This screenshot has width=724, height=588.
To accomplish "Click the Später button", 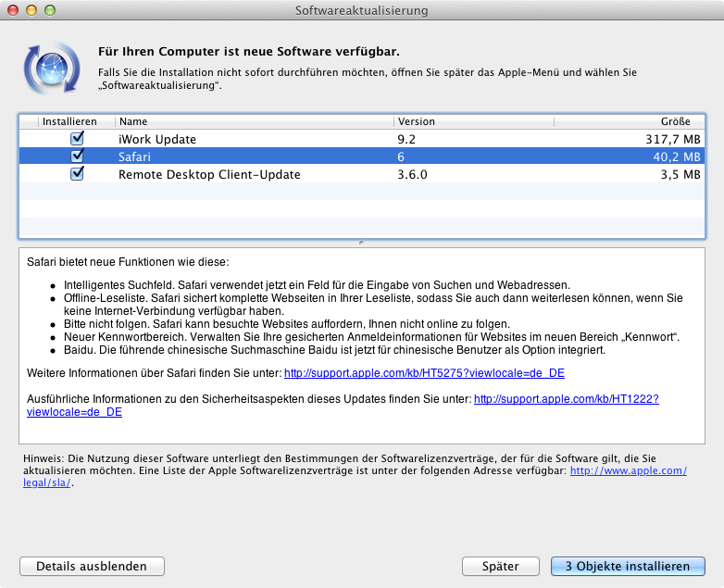I will pyautogui.click(x=501, y=567).
